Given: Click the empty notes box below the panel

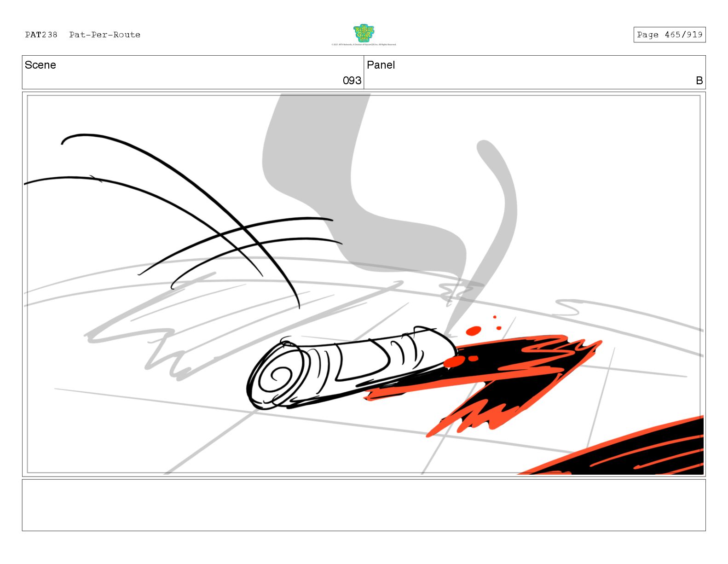Looking at the screenshot, I should pyautogui.click(x=364, y=505).
